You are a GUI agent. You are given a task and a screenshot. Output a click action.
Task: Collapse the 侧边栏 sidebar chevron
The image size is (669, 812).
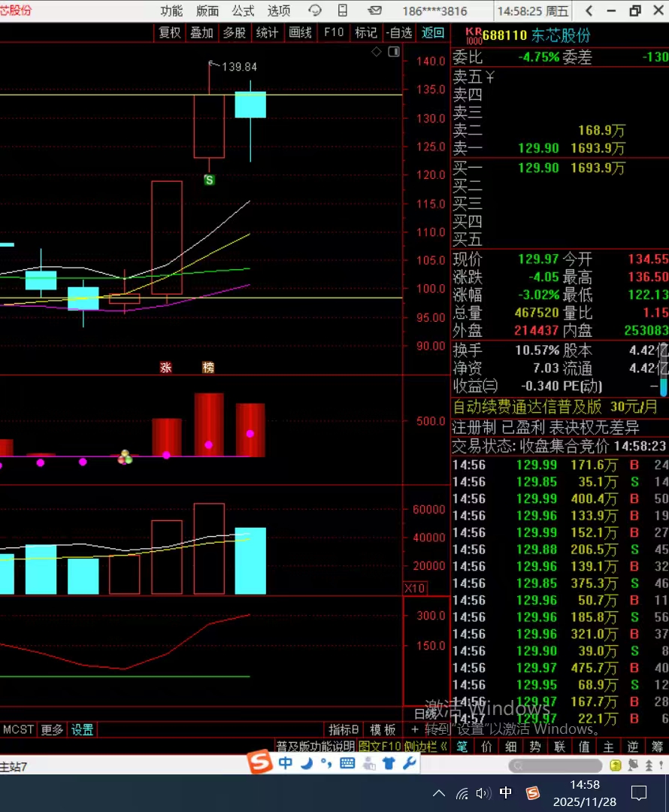443,747
